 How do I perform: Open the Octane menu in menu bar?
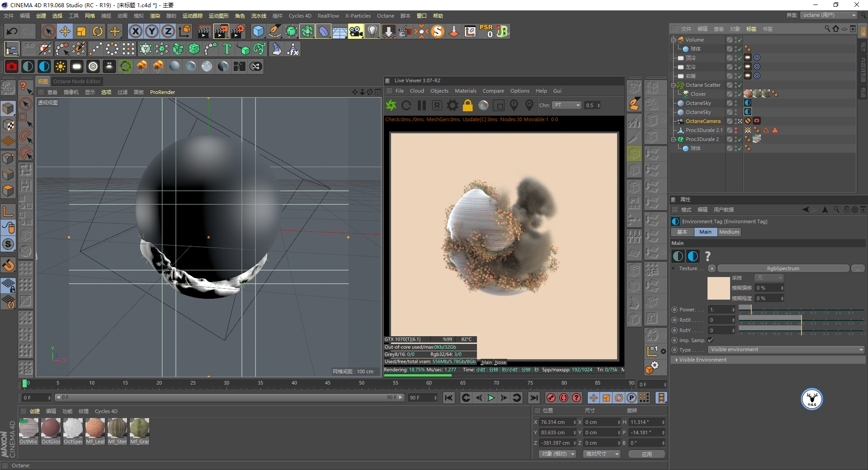(385, 16)
